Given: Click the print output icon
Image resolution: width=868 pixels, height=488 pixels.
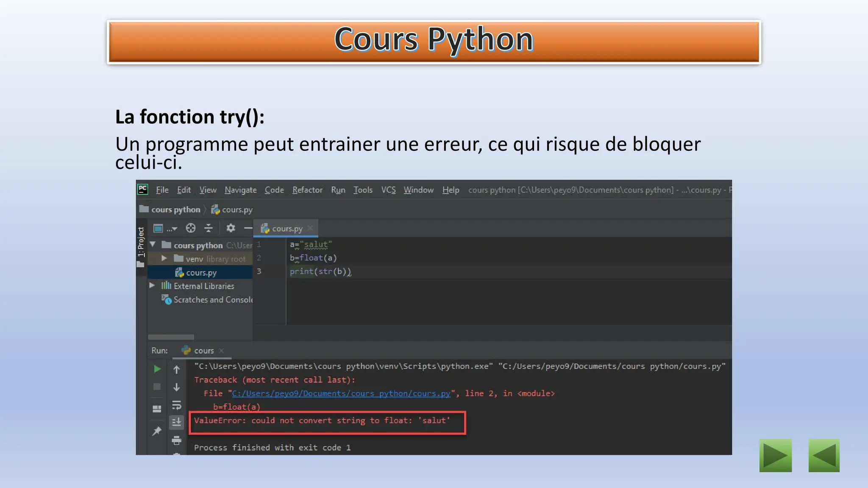Looking at the screenshot, I should click(177, 441).
